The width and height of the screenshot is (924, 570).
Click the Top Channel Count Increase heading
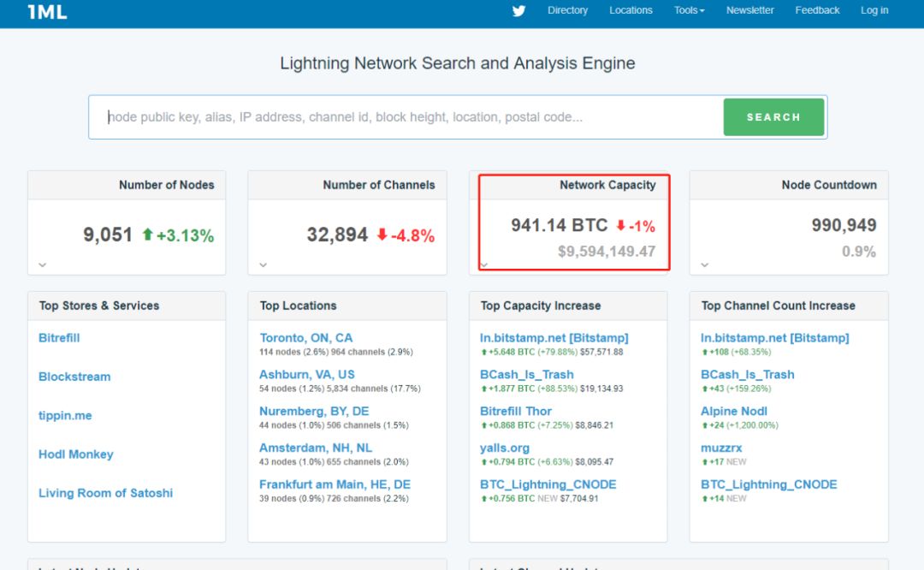(x=778, y=306)
